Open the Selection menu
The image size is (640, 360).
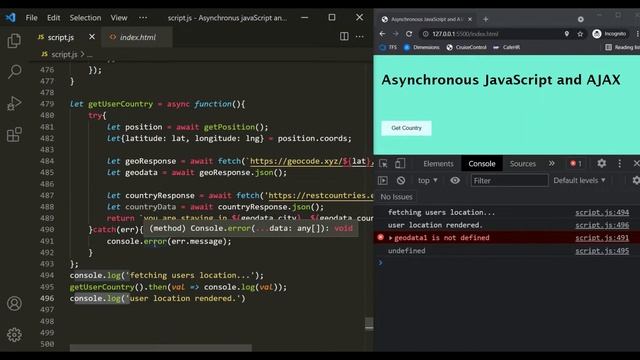pos(85,18)
